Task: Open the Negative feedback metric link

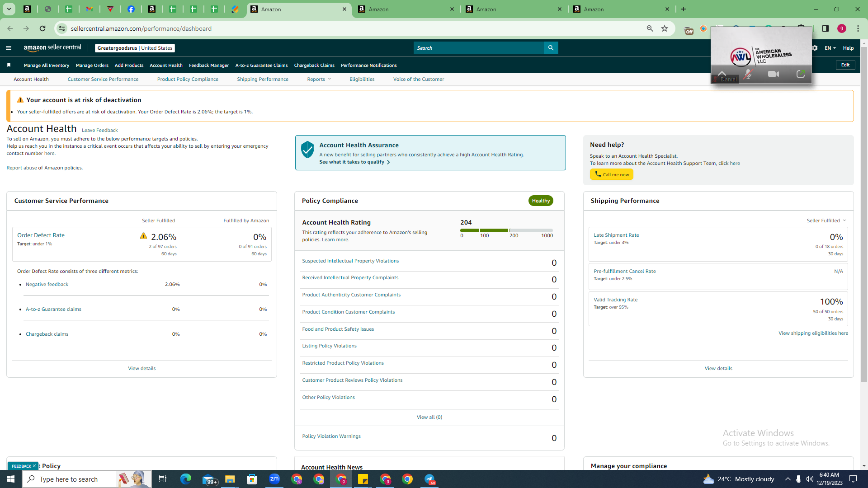Action: [x=47, y=284]
